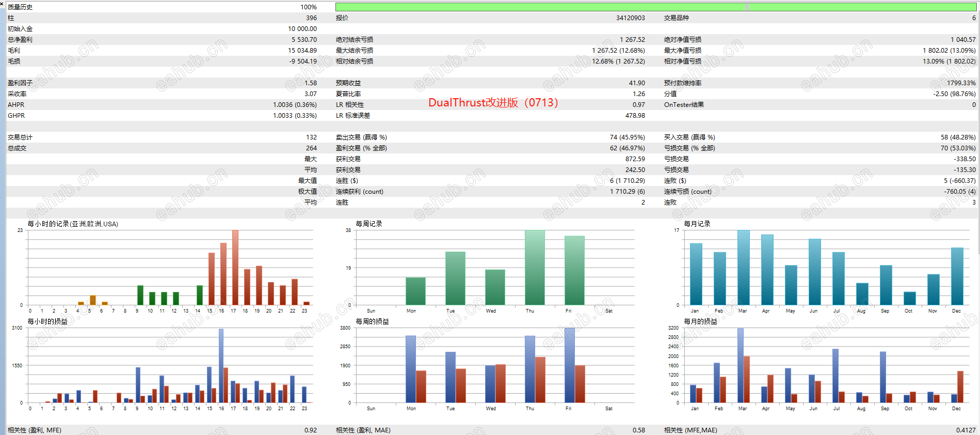Viewport: 980px width, 435px height.
Task: Click the gray marker in the quality bar
Action: tap(747, 7)
